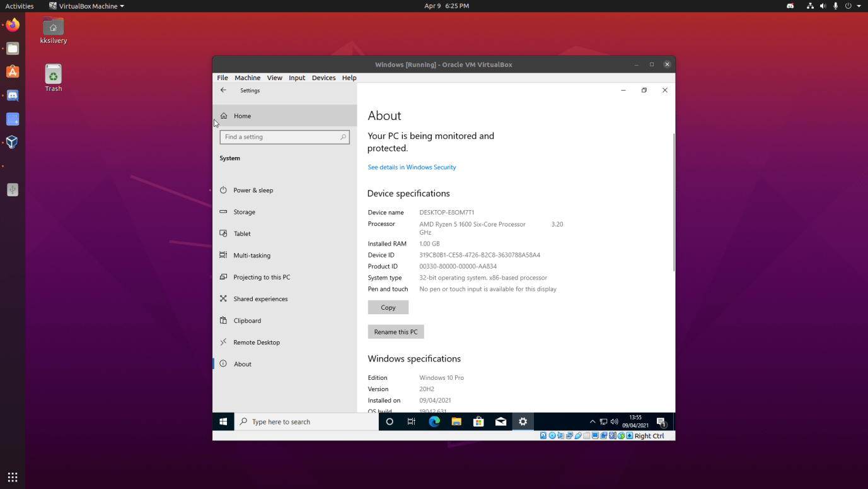Viewport: 868px width, 489px height.
Task: Go to Tablet settings
Action: (x=284, y=233)
